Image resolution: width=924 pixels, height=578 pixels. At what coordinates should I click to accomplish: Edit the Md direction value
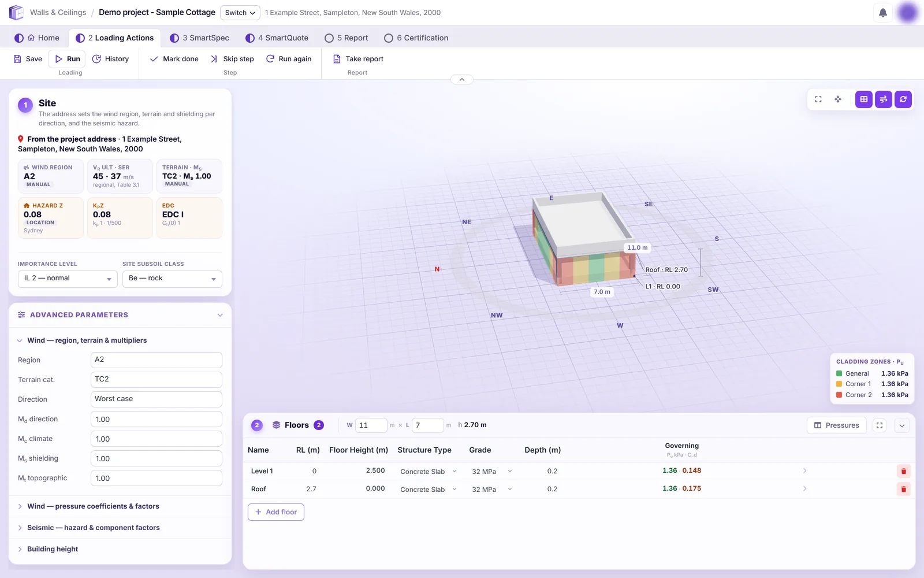click(x=157, y=419)
